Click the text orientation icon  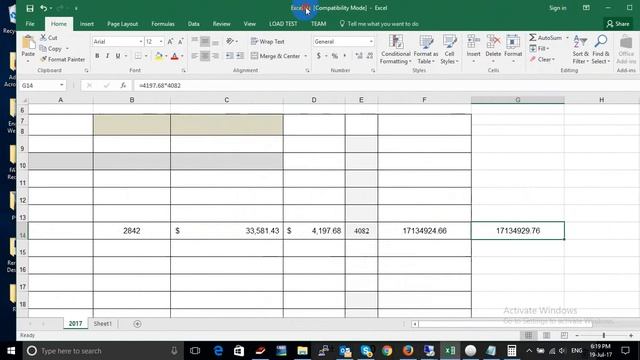pos(230,41)
